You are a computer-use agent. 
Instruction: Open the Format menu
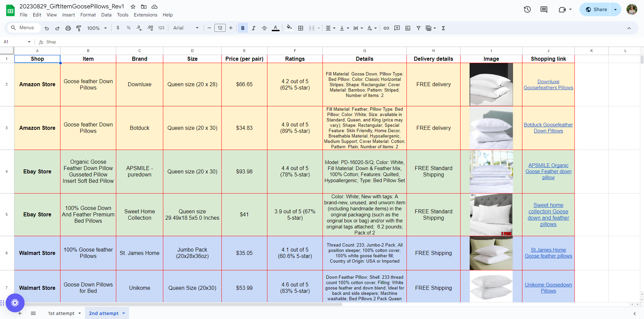point(88,15)
